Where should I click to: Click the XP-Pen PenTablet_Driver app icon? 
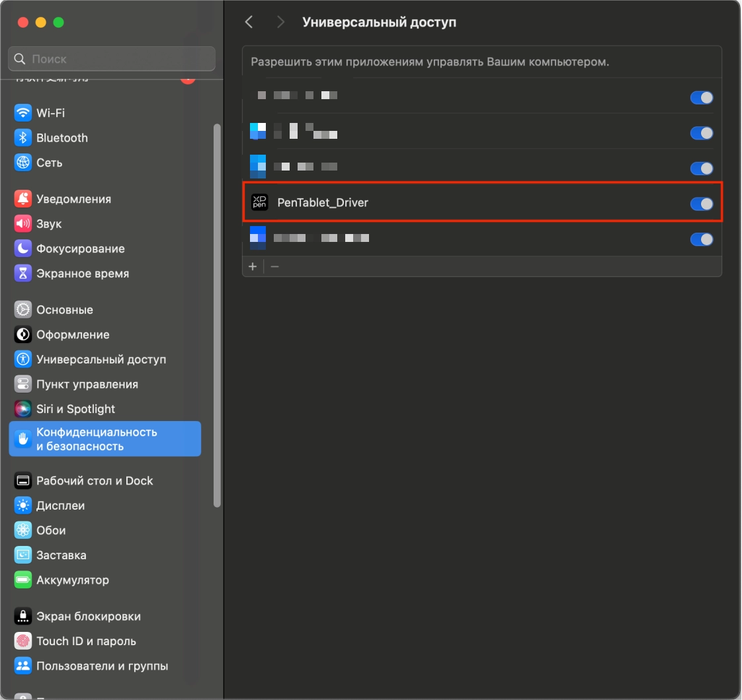(259, 203)
